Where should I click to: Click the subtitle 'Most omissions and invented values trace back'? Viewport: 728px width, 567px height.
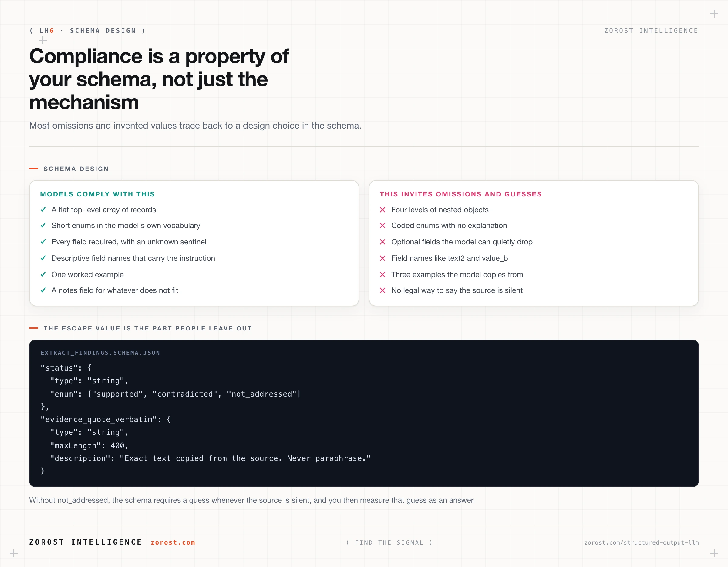tap(195, 126)
